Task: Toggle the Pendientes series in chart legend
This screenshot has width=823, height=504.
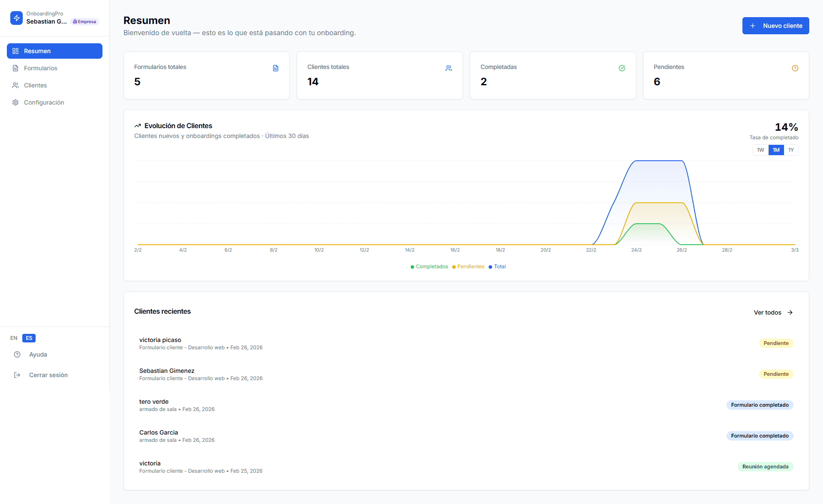Action: 468,267
